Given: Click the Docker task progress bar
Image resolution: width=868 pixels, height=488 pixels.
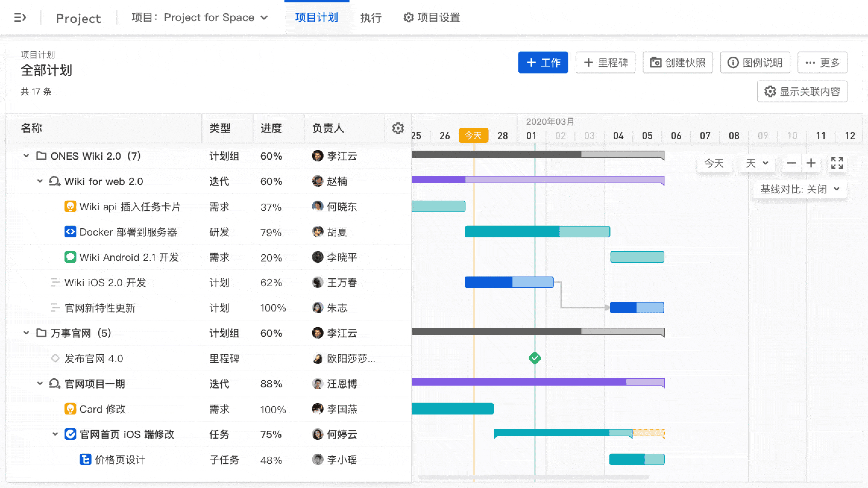Looking at the screenshot, I should 537,232.
